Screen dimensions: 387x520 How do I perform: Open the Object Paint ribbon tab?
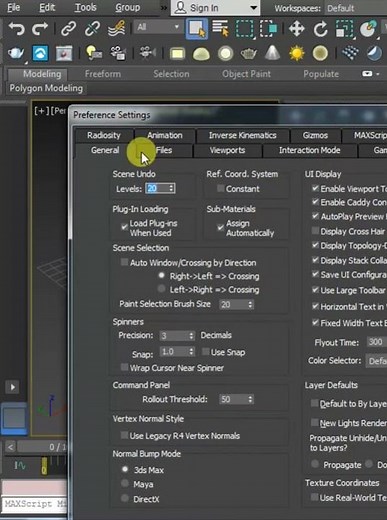coord(246,74)
